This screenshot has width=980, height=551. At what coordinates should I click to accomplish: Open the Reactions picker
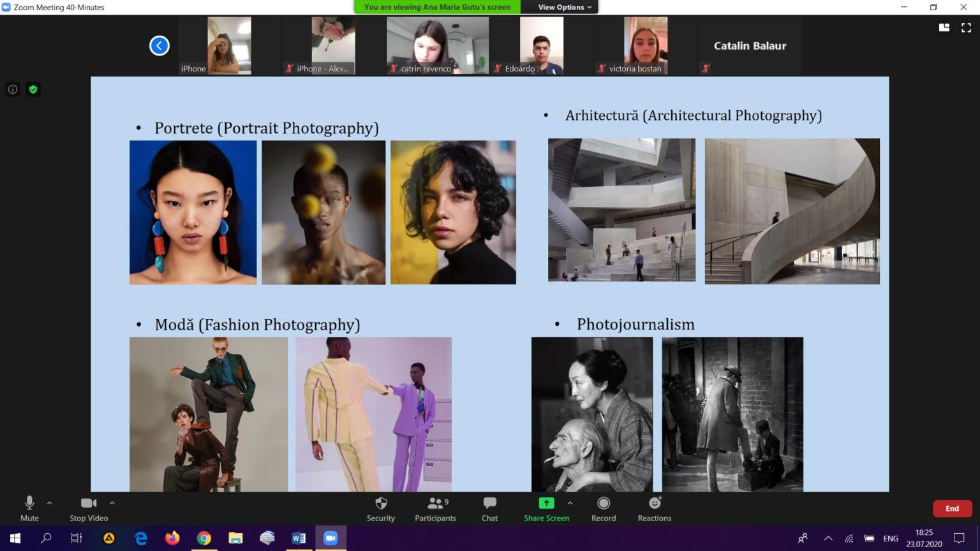(x=655, y=510)
